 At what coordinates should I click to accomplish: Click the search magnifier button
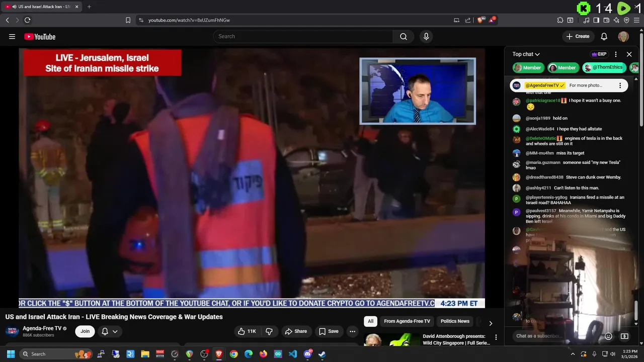tap(404, 36)
